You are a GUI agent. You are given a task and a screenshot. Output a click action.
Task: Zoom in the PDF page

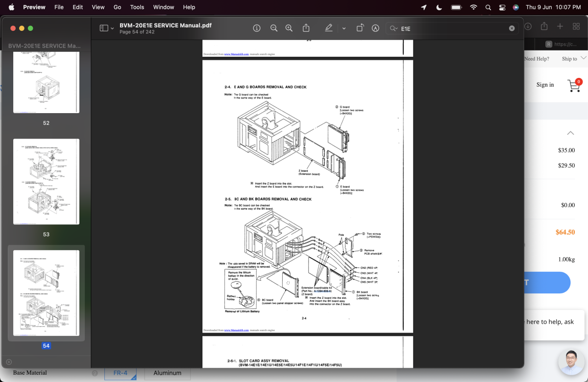point(289,28)
